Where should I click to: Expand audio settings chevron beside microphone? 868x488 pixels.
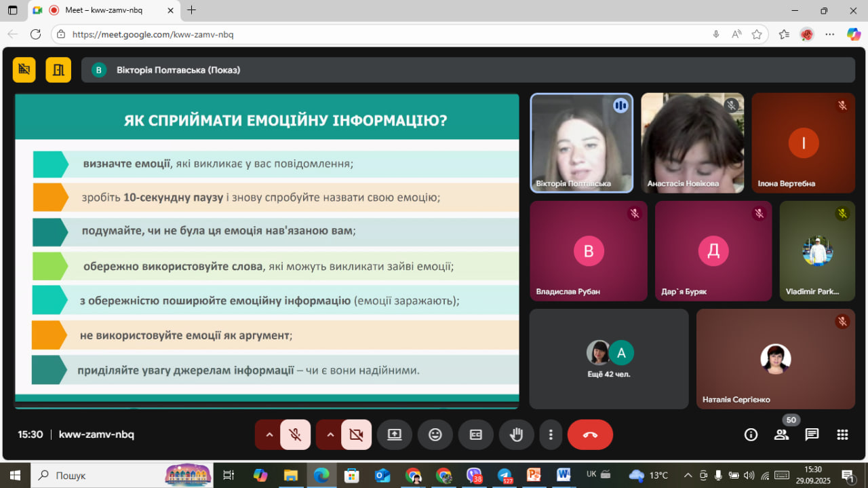tap(269, 435)
